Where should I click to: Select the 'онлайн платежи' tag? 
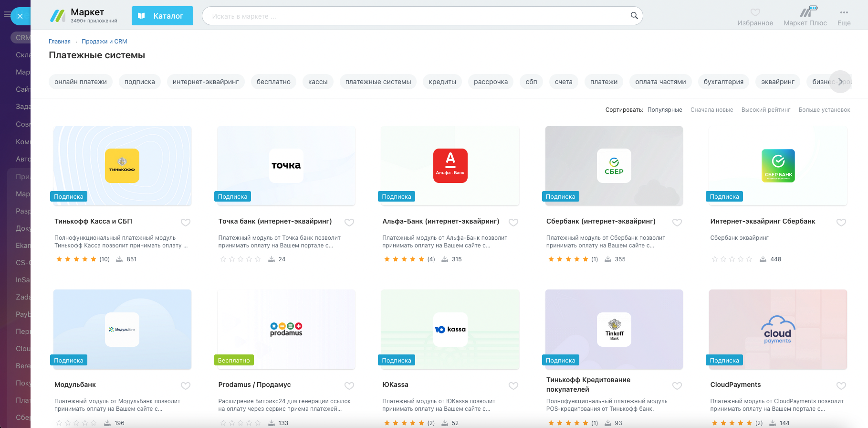(x=81, y=82)
